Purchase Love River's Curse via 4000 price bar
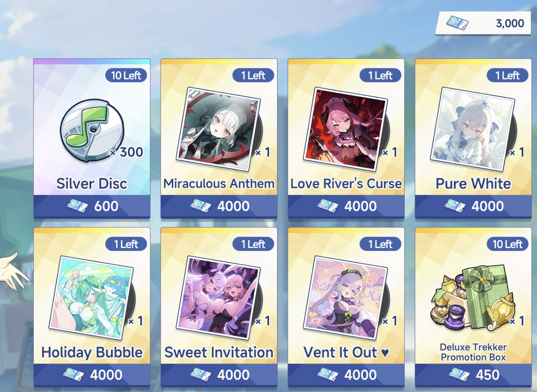The width and height of the screenshot is (537, 392). pyautogui.click(x=346, y=206)
